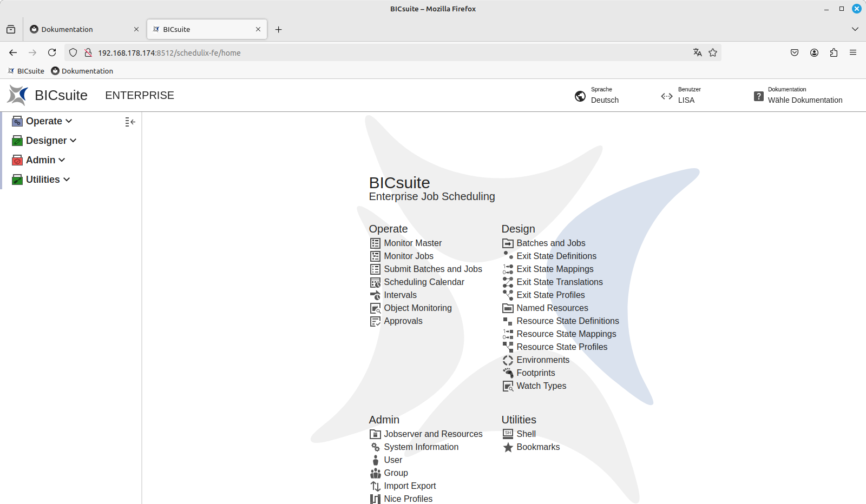Expand the Admin sidebar menu
The height and width of the screenshot is (504, 866).
pos(45,160)
